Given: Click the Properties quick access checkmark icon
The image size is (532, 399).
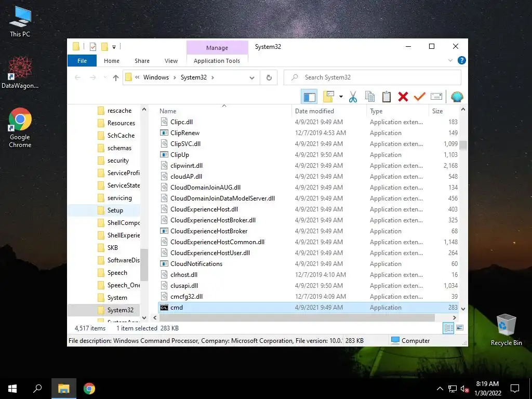Looking at the screenshot, I should [x=92, y=47].
